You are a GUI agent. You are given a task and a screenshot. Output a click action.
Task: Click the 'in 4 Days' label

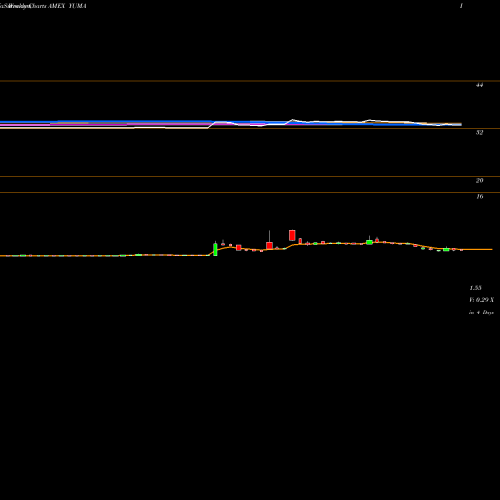pyautogui.click(x=481, y=313)
